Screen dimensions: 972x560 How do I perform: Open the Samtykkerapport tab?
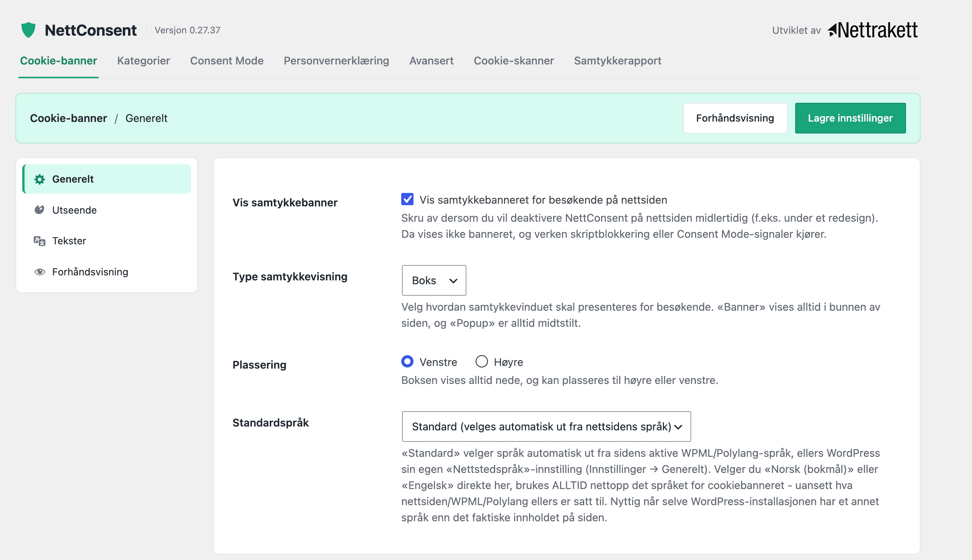[617, 61]
